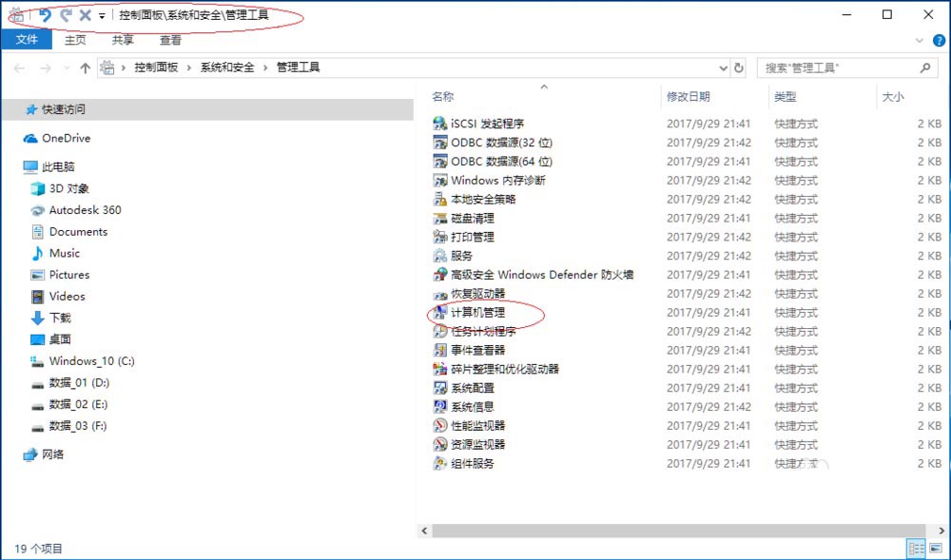This screenshot has width=951, height=560.
Task: Open the quick access toolbar customize dropdown
Action: point(102,16)
